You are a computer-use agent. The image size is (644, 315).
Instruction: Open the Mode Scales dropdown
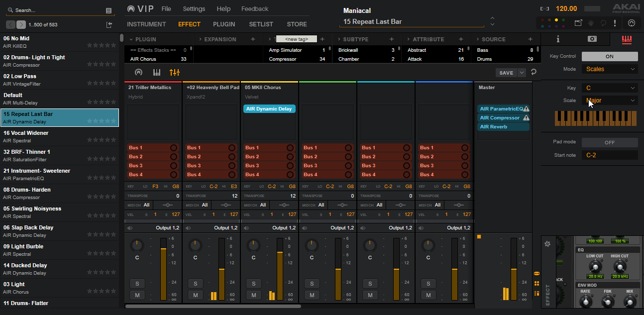click(x=610, y=69)
